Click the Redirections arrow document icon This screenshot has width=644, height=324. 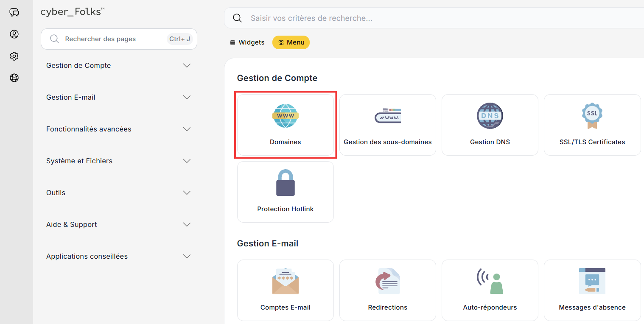pyautogui.click(x=388, y=281)
